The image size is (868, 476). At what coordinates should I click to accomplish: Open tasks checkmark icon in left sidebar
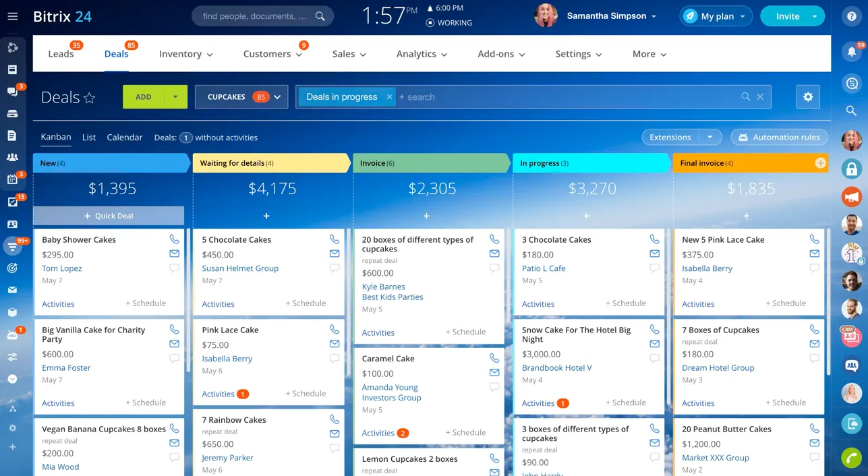(12, 202)
